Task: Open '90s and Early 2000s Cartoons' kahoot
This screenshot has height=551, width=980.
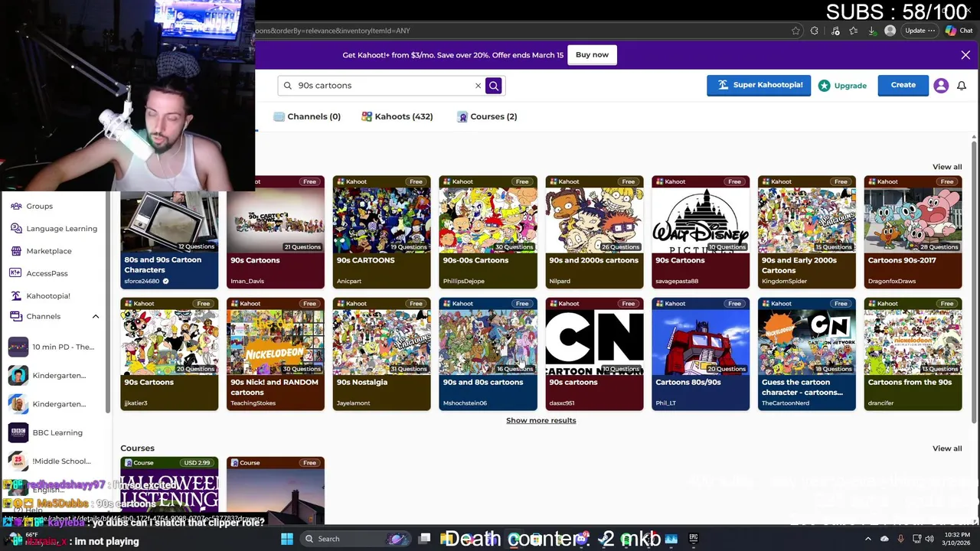Action: (807, 233)
